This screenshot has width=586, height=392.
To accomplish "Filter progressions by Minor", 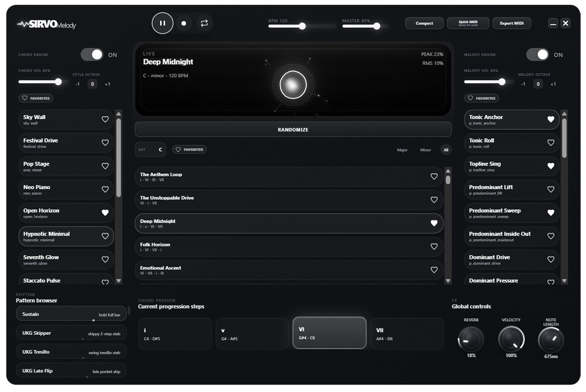I will [x=426, y=150].
